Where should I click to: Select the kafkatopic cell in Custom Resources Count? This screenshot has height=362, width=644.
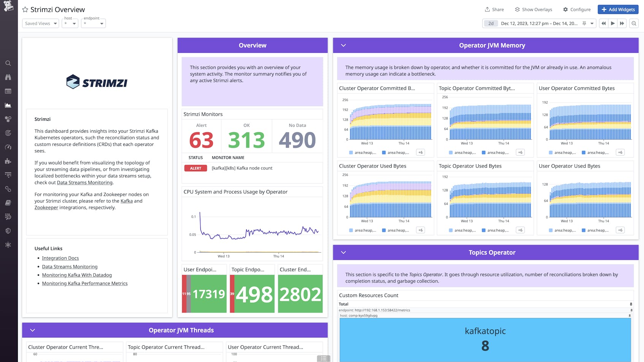[x=485, y=338]
